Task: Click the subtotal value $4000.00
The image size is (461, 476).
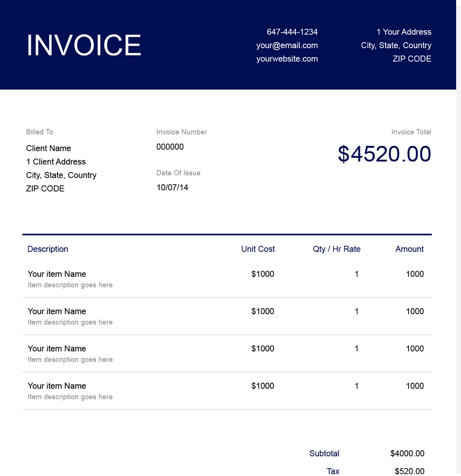Action: [407, 453]
